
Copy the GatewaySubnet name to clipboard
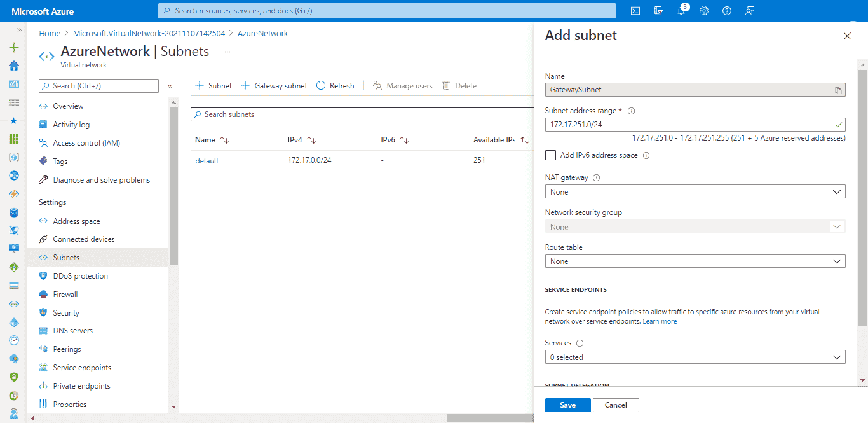point(838,90)
